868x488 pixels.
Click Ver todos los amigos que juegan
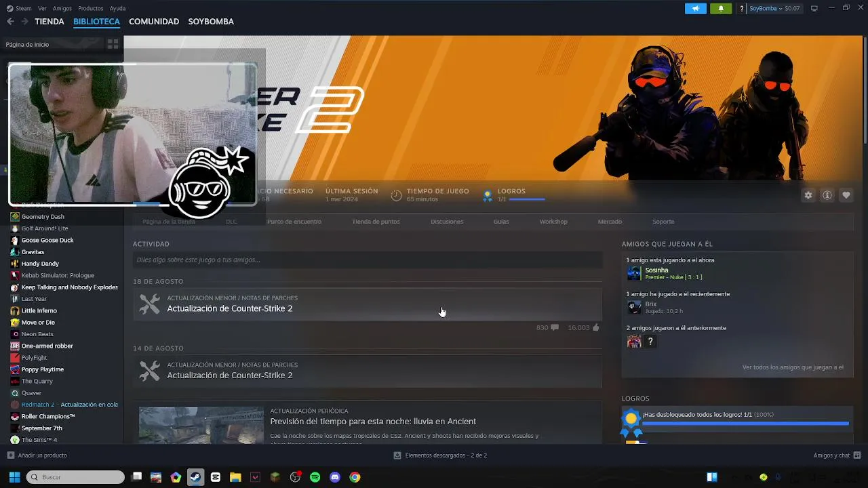[x=793, y=367]
